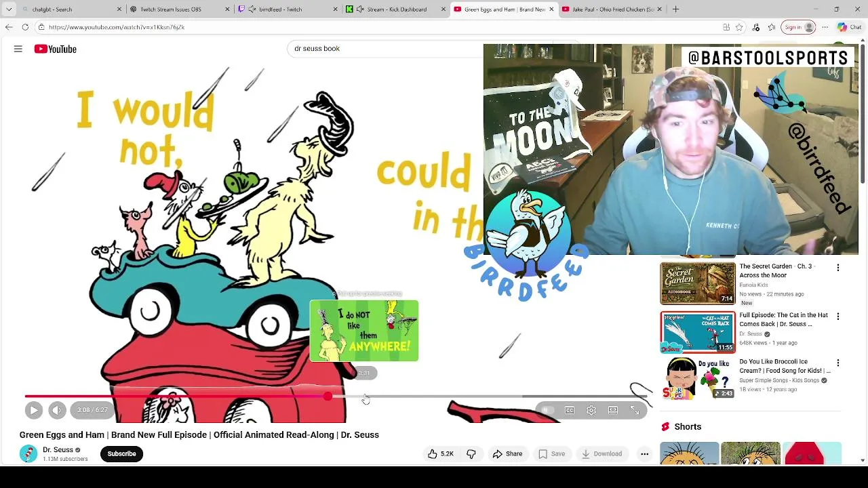The image size is (868, 488).
Task: Expand the tab actions menu chevron
Action: [9, 9]
